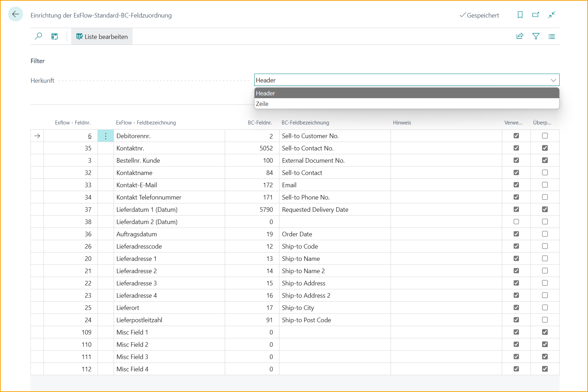Open the search magnifier icon
This screenshot has width=588, height=392.
click(x=39, y=36)
